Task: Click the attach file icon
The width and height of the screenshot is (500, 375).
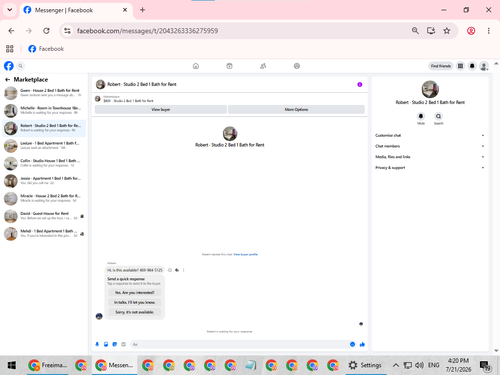Action: tap(106, 344)
